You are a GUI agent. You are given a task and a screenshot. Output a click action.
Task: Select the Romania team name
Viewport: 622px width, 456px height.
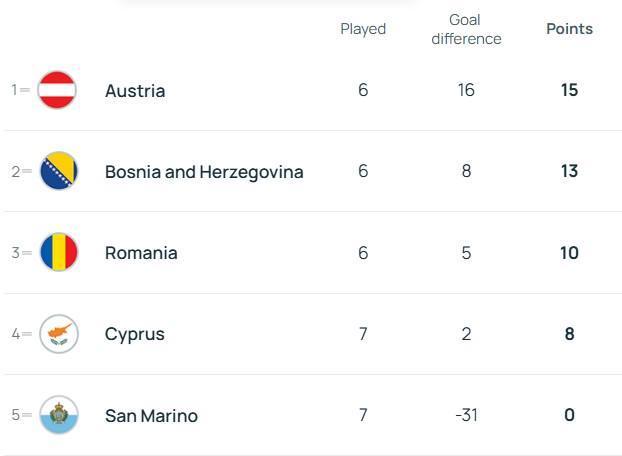(141, 253)
